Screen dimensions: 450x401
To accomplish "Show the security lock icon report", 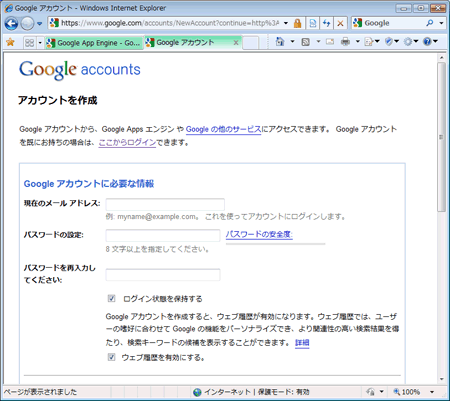I will pos(297,23).
